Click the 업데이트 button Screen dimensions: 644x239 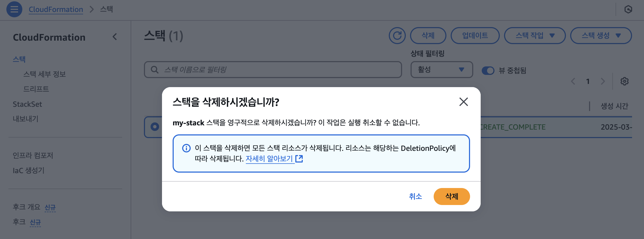coord(475,36)
